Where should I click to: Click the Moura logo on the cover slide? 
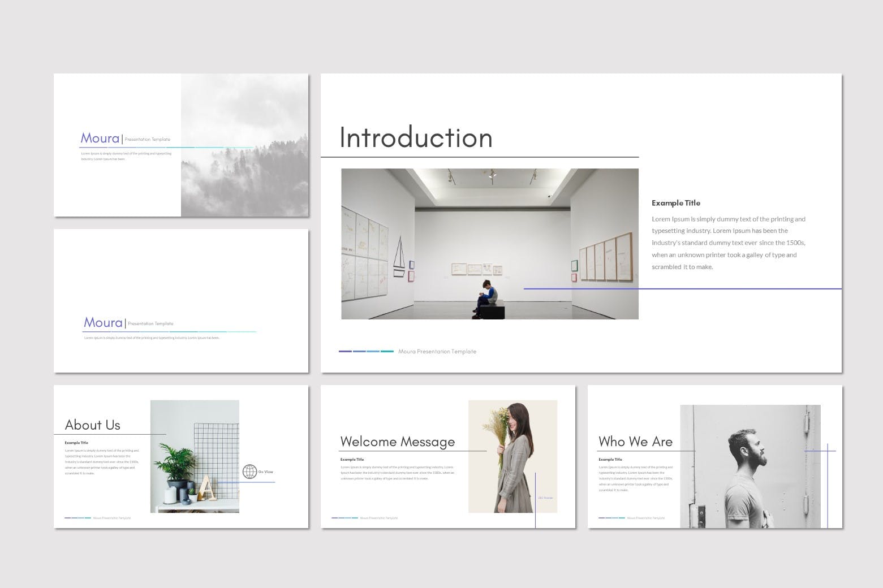tap(101, 138)
